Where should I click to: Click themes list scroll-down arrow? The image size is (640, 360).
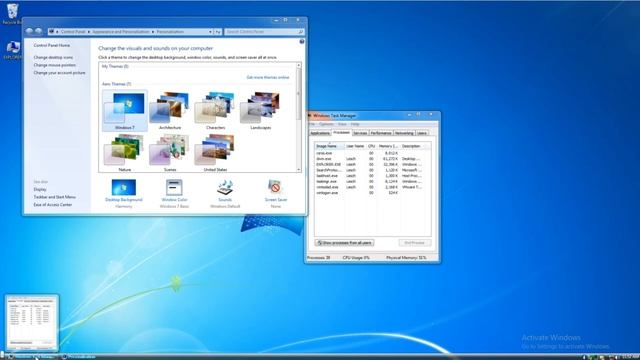click(299, 169)
